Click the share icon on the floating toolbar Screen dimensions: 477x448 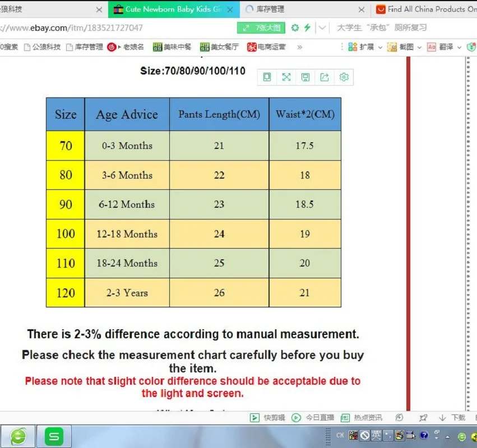pyautogui.click(x=325, y=77)
